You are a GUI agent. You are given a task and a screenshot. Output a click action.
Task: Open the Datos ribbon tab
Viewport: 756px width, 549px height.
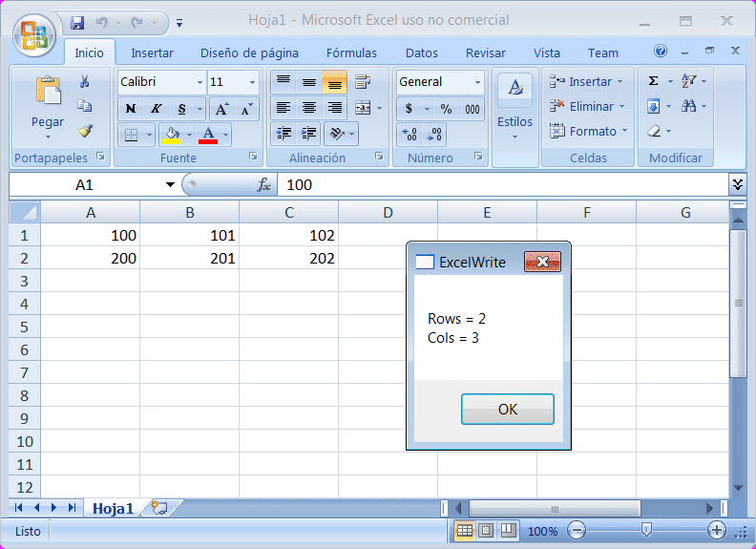pyautogui.click(x=421, y=53)
